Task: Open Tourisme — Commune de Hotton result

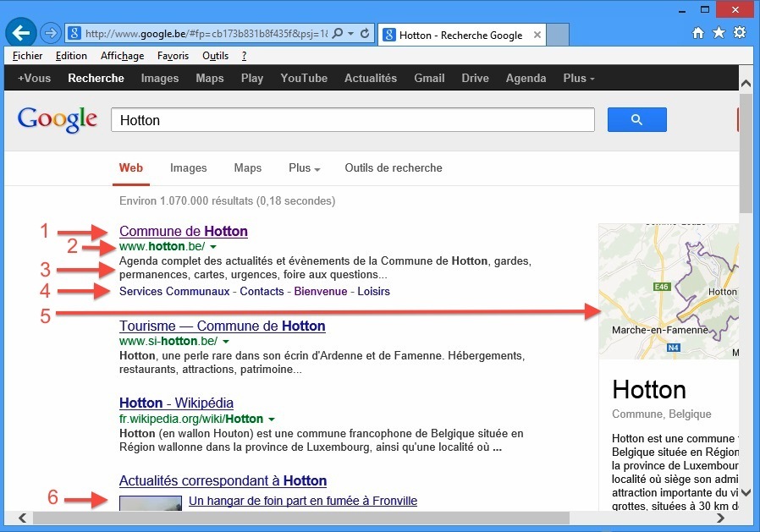Action: pos(223,326)
